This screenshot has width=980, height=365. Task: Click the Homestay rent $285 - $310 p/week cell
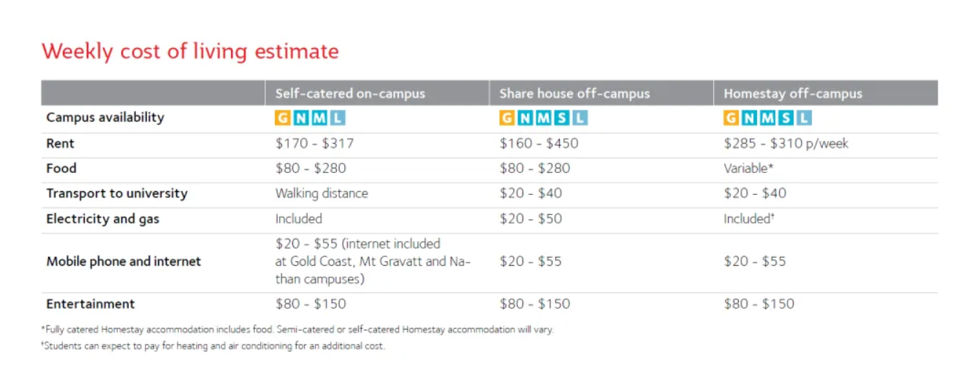[x=786, y=144]
